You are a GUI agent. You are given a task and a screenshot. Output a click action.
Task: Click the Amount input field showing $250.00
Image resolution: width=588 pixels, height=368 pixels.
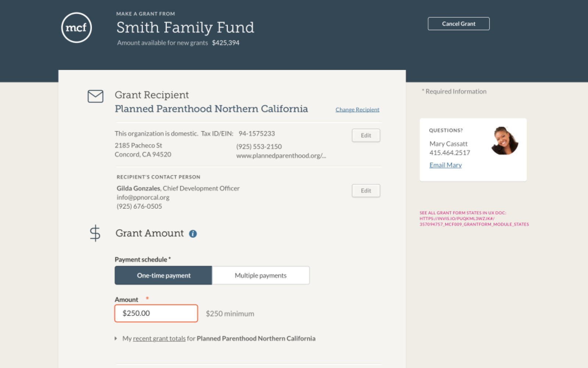(x=156, y=313)
